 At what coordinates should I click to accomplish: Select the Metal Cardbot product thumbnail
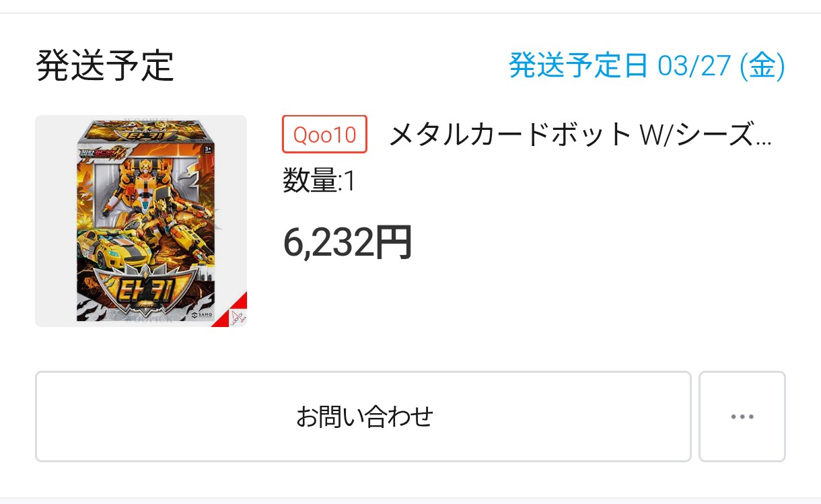click(141, 221)
